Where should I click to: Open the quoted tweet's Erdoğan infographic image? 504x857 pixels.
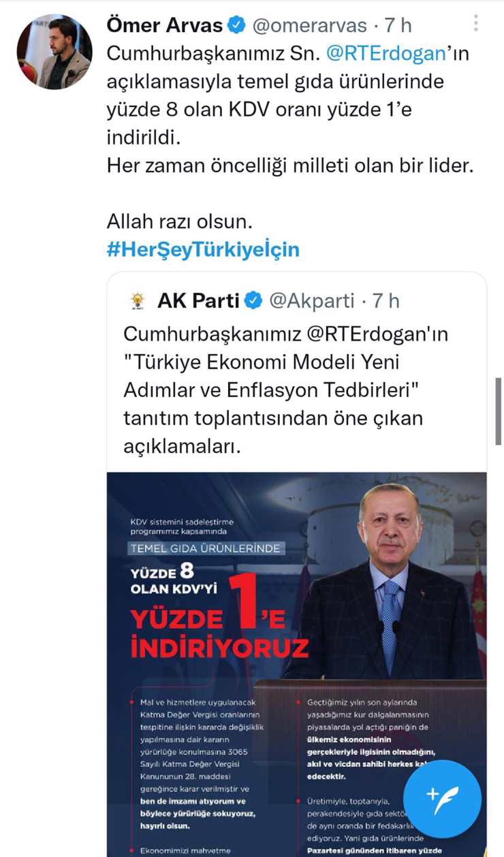pos(297,664)
